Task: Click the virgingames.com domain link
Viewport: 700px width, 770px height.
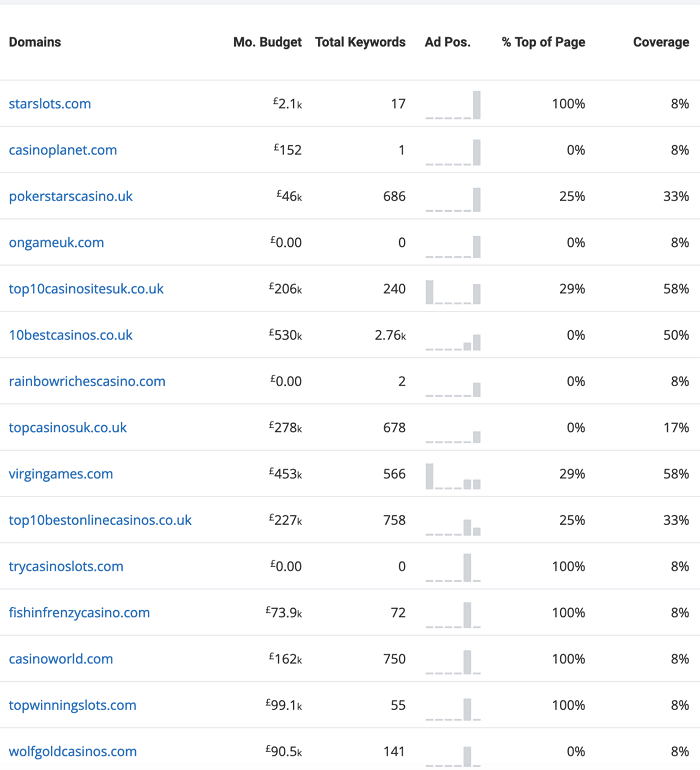Action: (x=61, y=473)
